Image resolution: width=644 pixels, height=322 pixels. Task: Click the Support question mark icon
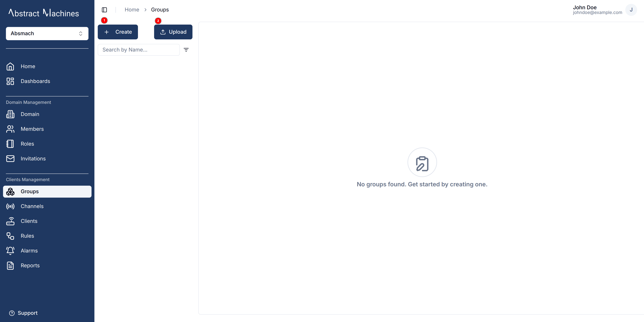tap(12, 313)
